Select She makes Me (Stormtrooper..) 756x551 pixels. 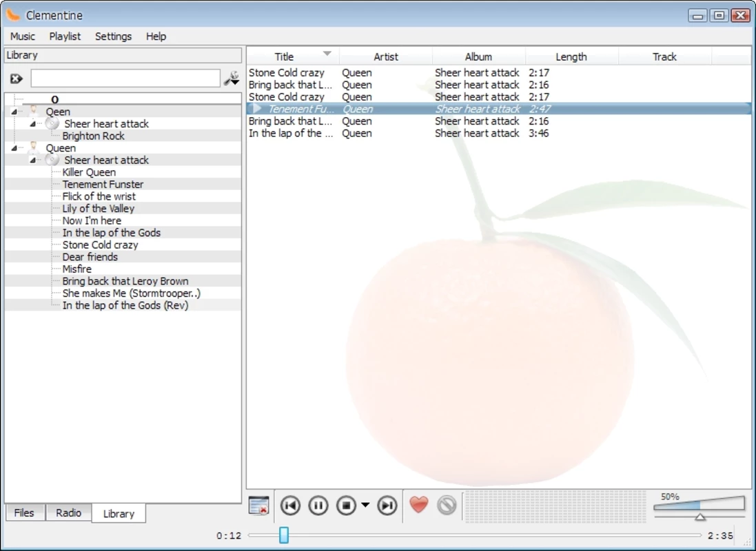tap(131, 293)
